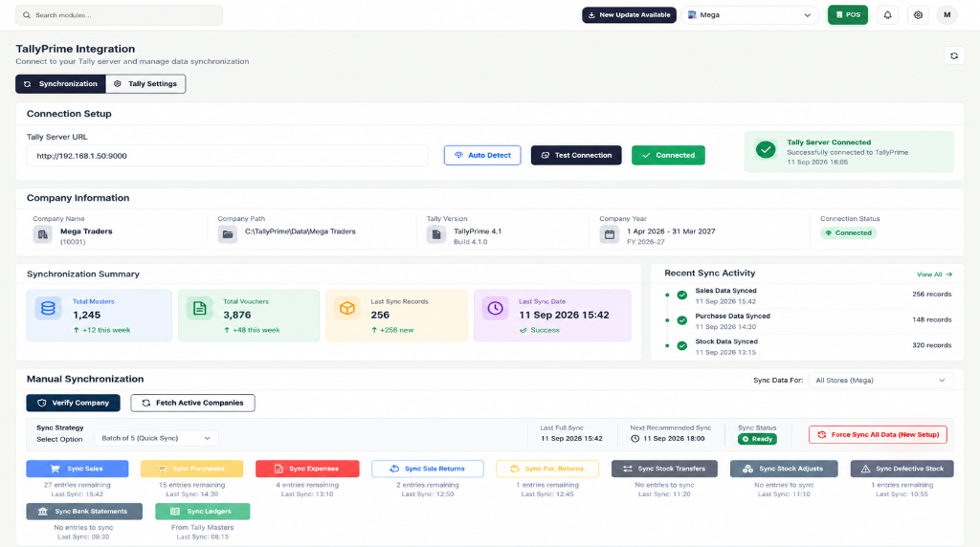Click the Sync Defective Stock button
980x547 pixels.
coord(902,469)
